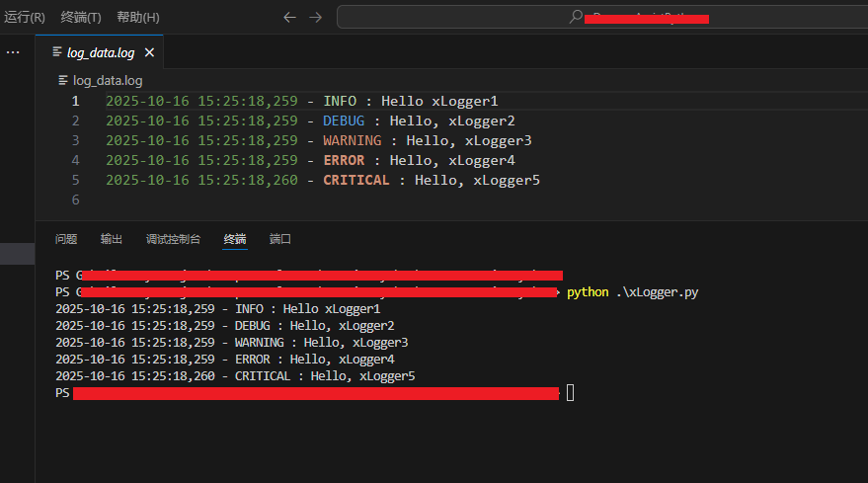
Task: Click terminal output line with CRITICAL
Action: pyautogui.click(x=235, y=376)
